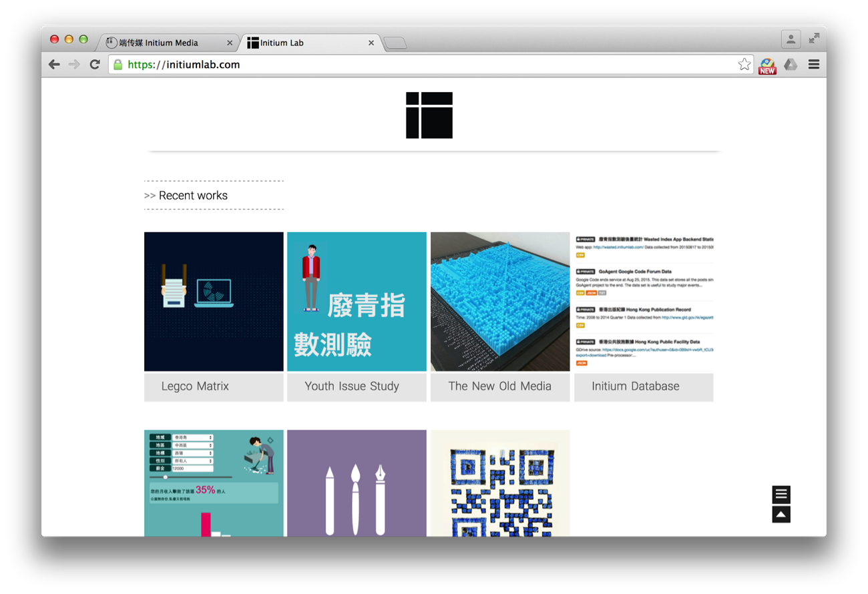Open the Initium Database screenshot thumbnail
The image size is (868, 594).
pos(644,302)
